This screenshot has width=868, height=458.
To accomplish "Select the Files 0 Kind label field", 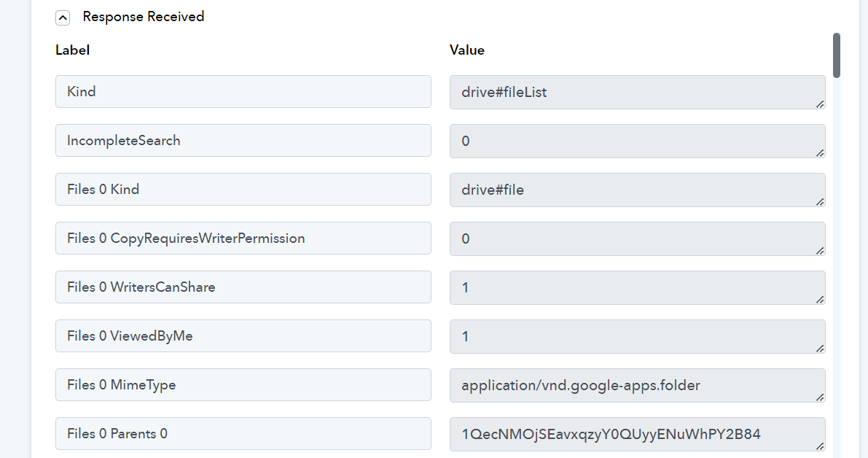I will click(x=243, y=189).
